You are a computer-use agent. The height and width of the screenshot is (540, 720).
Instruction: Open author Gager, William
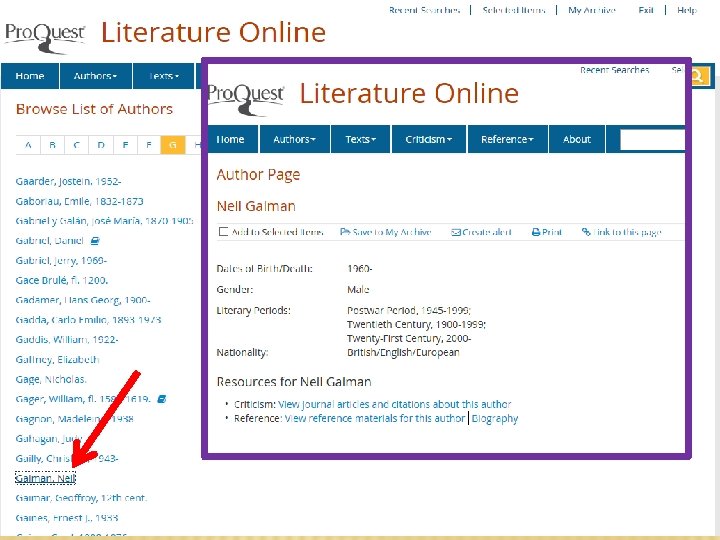(x=83, y=399)
